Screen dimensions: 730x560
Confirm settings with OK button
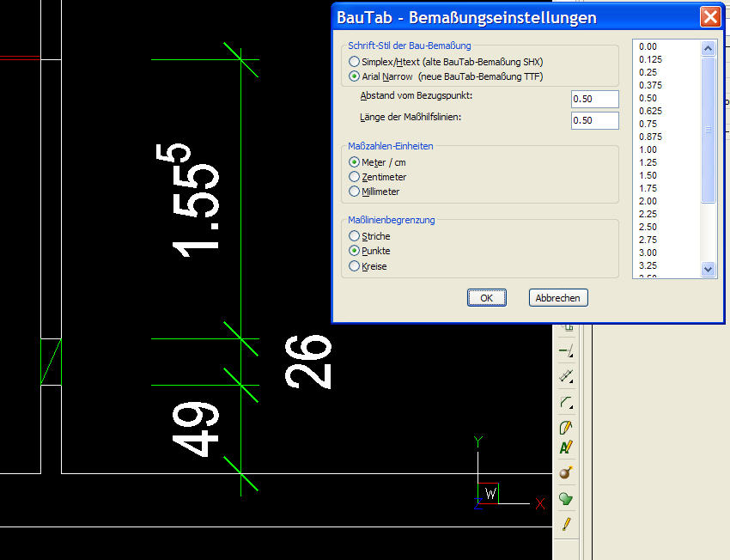click(x=486, y=298)
